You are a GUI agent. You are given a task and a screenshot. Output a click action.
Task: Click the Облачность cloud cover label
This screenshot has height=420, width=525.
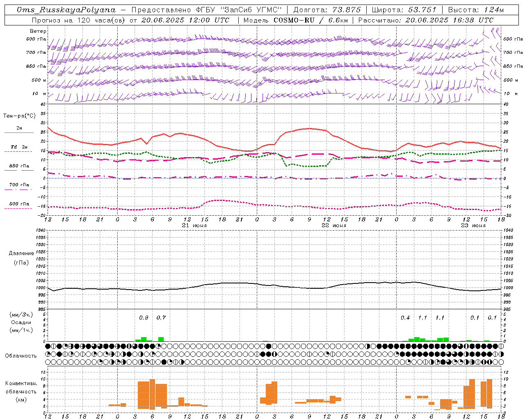(x=21, y=356)
